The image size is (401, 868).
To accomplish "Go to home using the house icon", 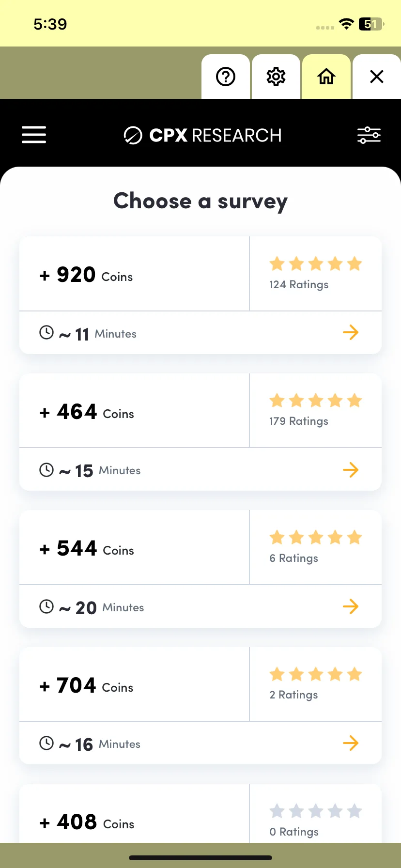I will pyautogui.click(x=326, y=77).
